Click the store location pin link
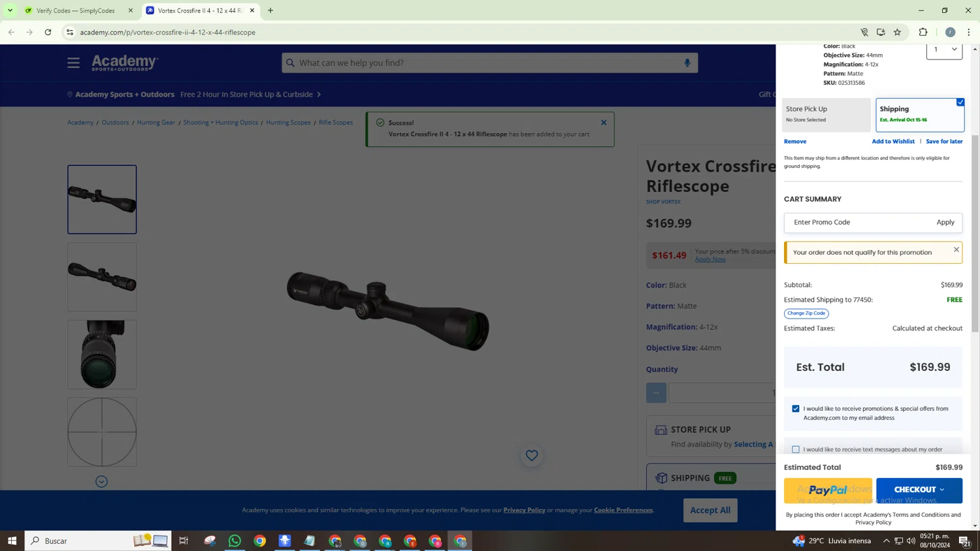 pos(121,95)
